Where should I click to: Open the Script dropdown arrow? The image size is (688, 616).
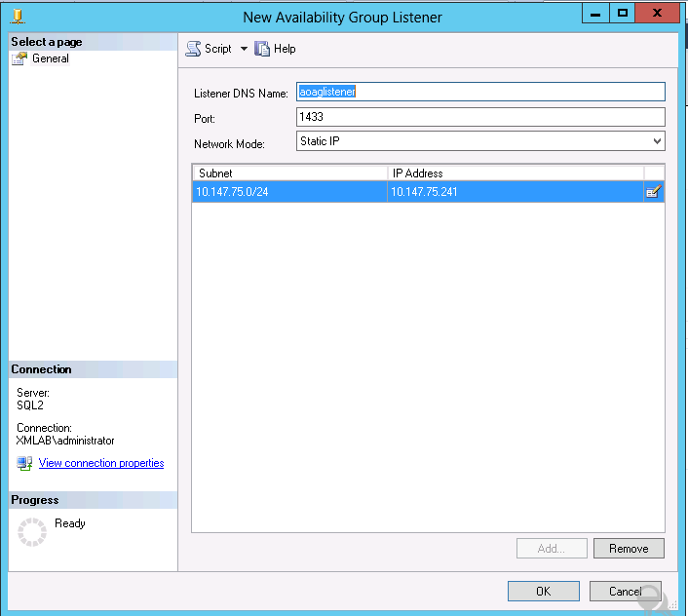(244, 49)
